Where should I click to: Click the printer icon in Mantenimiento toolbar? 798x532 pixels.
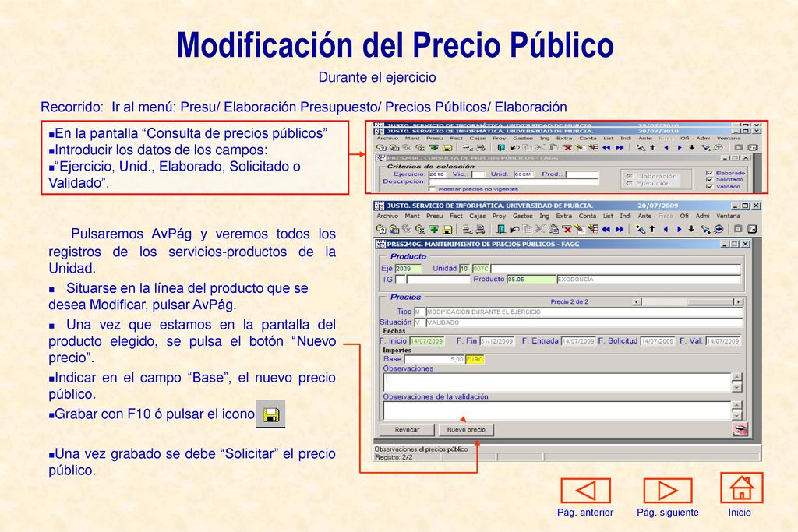coord(481,229)
